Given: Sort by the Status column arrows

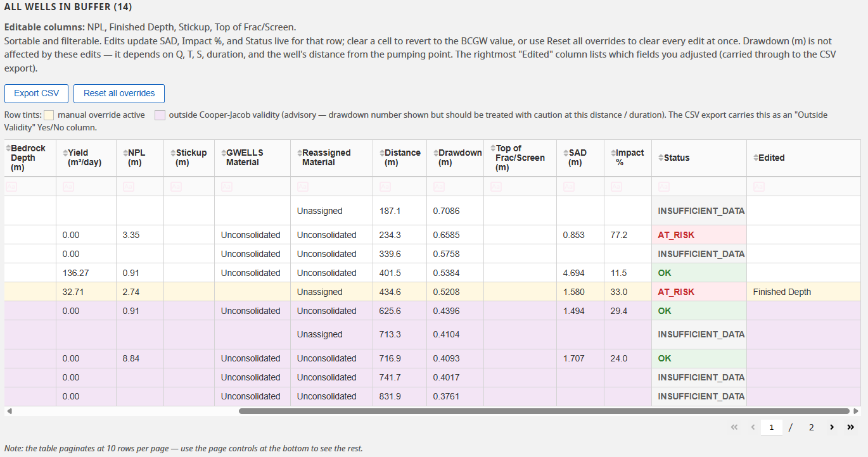Looking at the screenshot, I should pos(661,158).
